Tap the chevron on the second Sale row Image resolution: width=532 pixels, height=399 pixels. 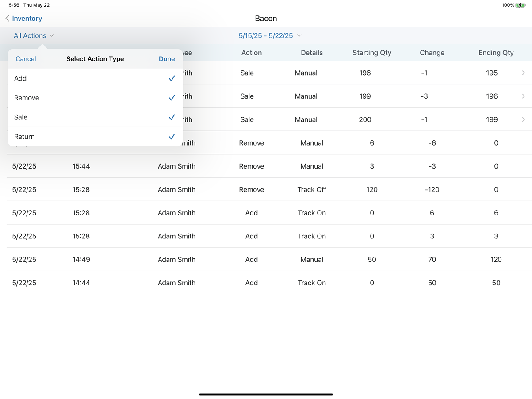(523, 96)
